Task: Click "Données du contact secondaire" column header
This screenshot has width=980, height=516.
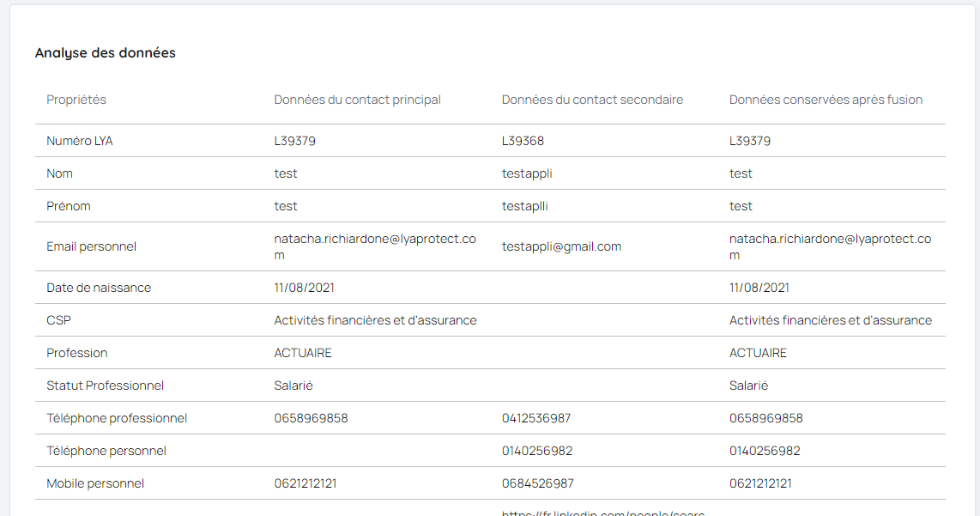Action: pyautogui.click(x=592, y=100)
